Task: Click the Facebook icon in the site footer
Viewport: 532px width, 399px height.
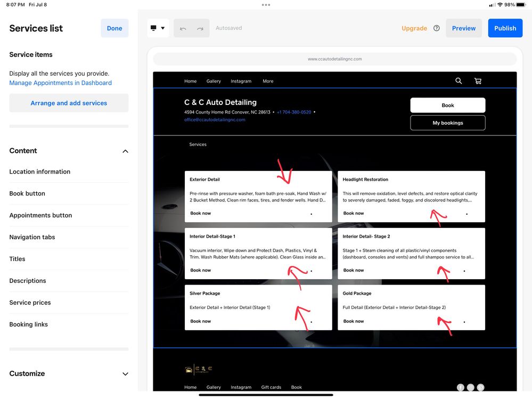Action: [461, 387]
